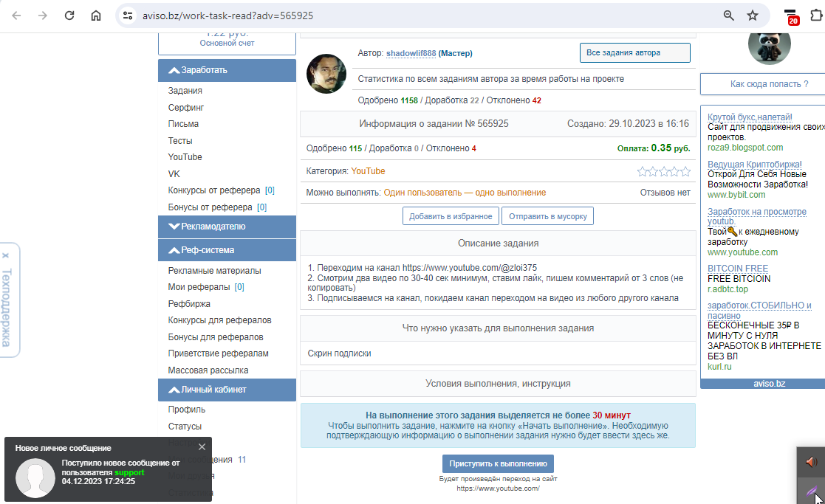Open author shadowlif888 profile link
825x504 pixels.
click(411, 53)
